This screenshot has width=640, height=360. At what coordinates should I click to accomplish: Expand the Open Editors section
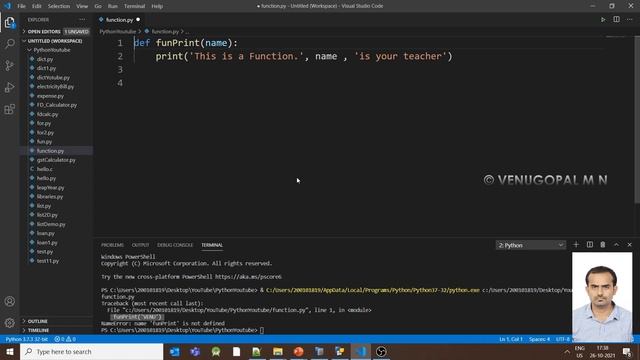point(56,31)
